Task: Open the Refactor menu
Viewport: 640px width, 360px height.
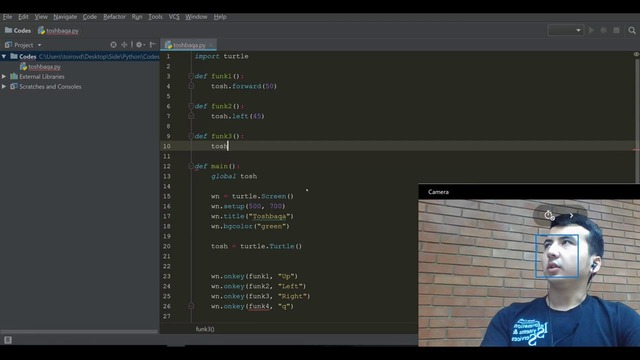Action: (x=114, y=17)
